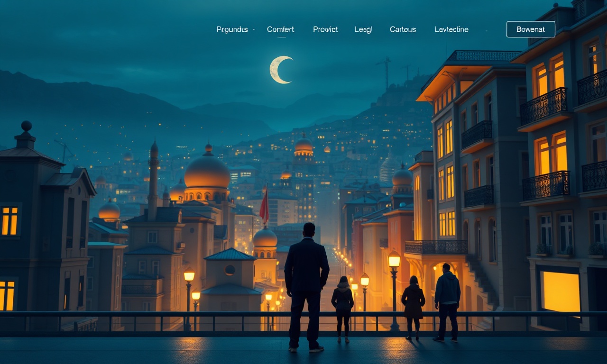The width and height of the screenshot is (607, 364).
Task: Open the Leagl menu item
Action: pyautogui.click(x=363, y=29)
